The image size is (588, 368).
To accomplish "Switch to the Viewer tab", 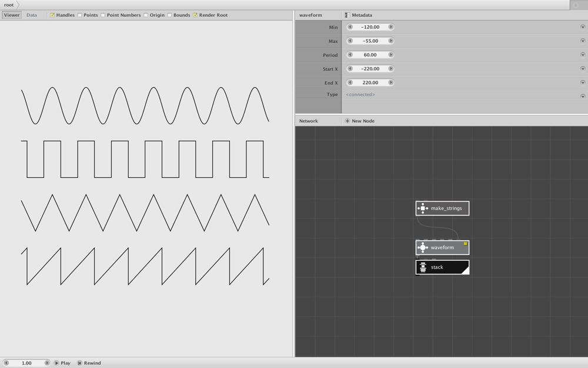I will [x=12, y=15].
